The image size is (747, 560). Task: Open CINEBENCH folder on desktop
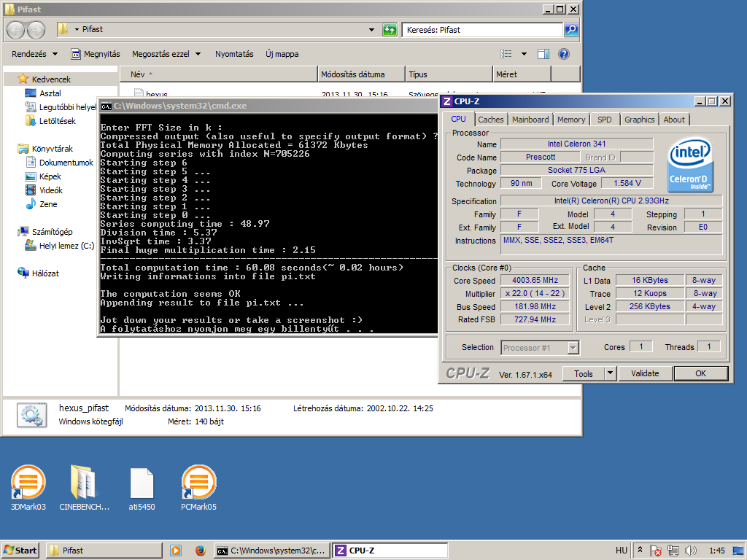tap(84, 488)
